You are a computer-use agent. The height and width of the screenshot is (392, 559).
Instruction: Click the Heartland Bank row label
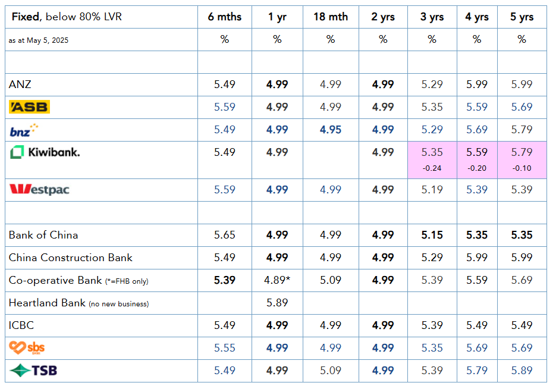point(78,303)
